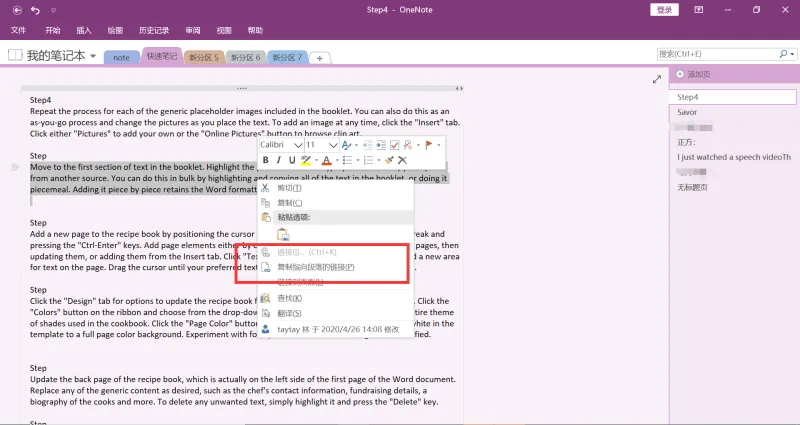Click the ribbon display options icon
Screen dimensions: 800x425
pyautogui.click(x=698, y=10)
